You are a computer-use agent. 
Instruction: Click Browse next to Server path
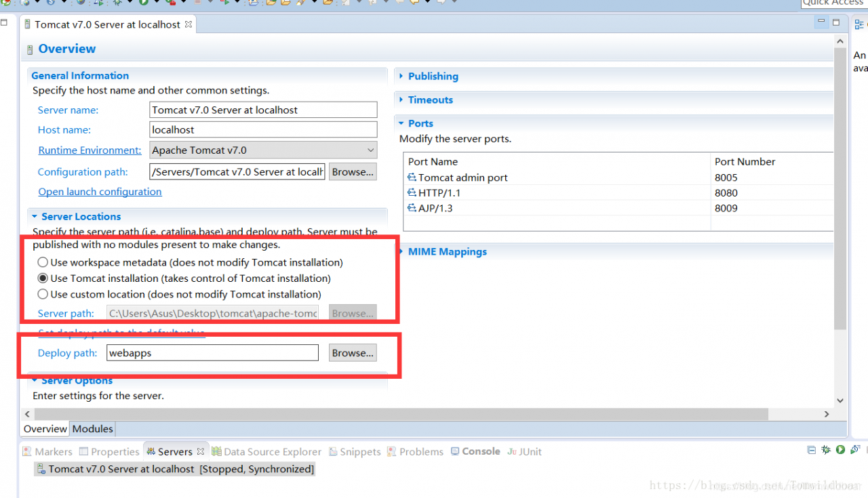point(353,314)
